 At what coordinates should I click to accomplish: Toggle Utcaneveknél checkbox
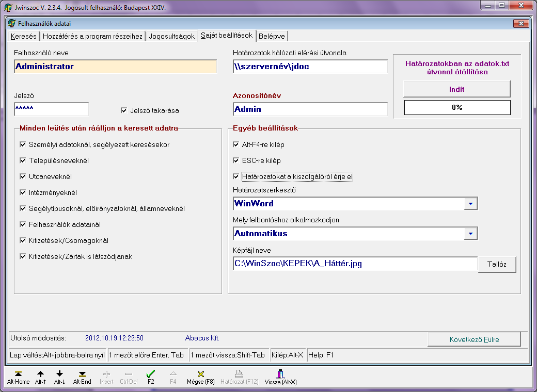tap(23, 176)
